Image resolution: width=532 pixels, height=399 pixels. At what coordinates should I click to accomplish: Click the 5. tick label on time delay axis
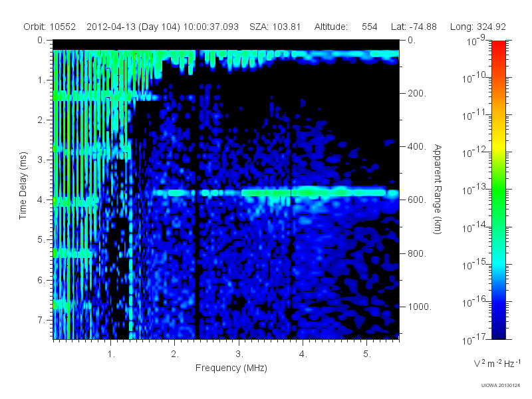[x=41, y=239]
